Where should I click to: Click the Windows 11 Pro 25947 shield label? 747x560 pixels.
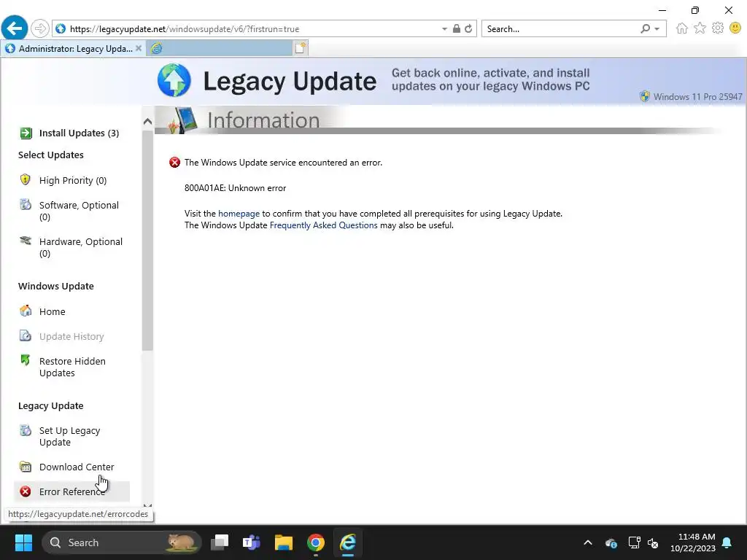click(x=692, y=97)
